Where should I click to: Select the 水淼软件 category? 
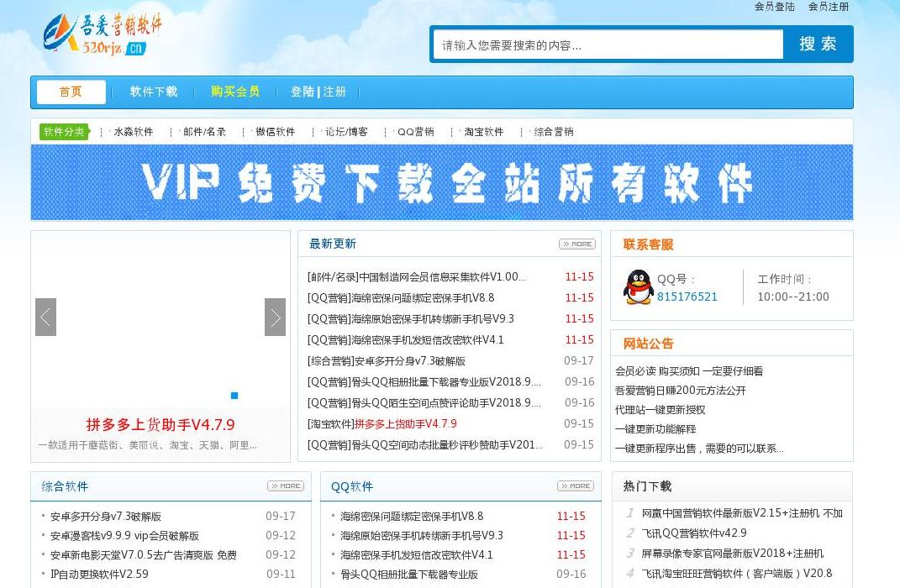[134, 132]
